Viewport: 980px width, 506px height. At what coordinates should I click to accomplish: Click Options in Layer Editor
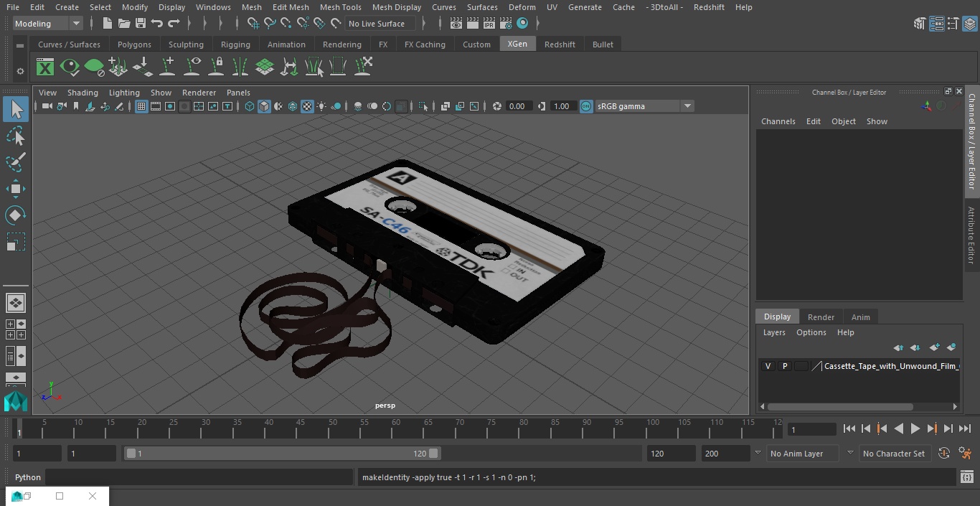coord(811,332)
